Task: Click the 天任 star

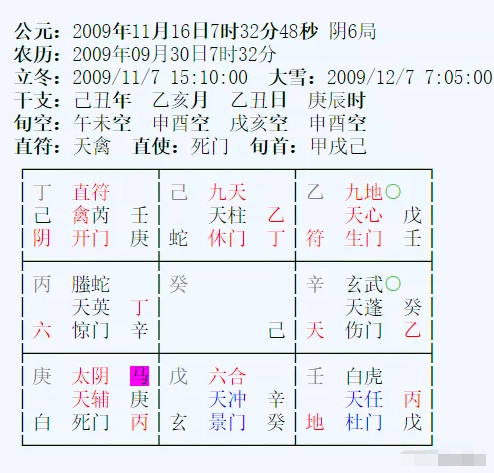Action: click(364, 399)
